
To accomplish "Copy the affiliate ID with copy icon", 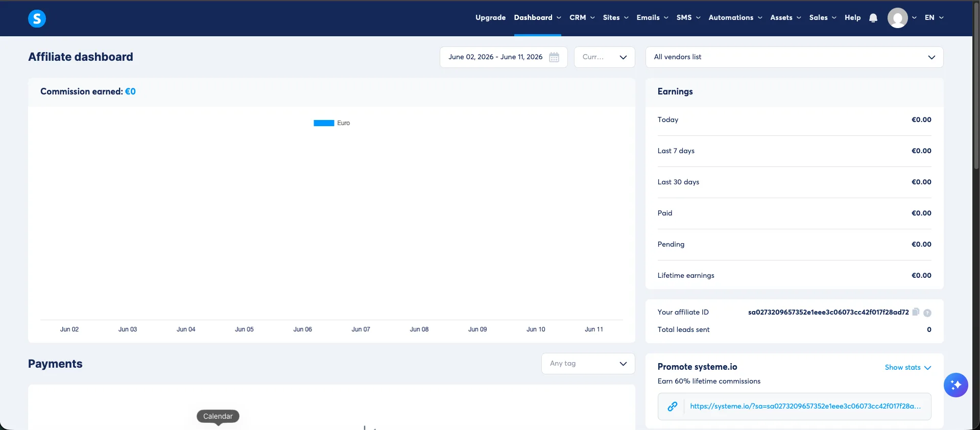I will 916,312.
